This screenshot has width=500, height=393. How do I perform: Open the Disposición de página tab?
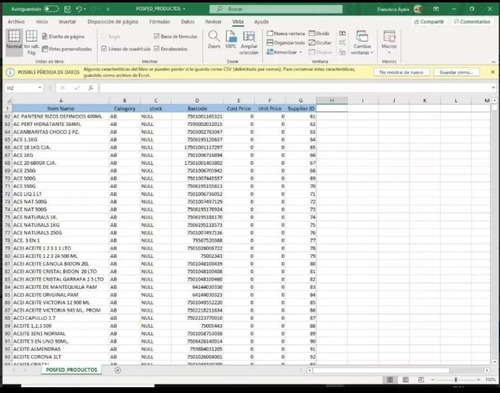113,22
